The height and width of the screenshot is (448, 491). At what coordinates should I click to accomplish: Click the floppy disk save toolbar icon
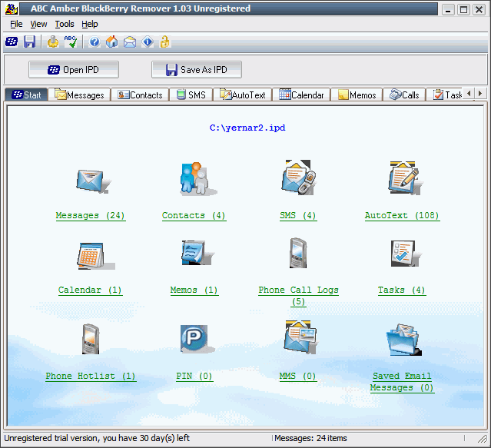30,41
